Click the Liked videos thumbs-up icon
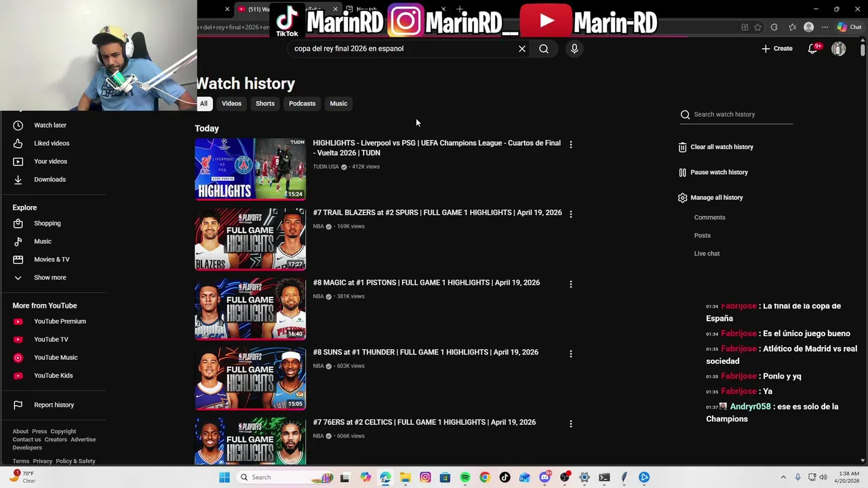Screen dimensions: 868x488 click(x=18, y=144)
